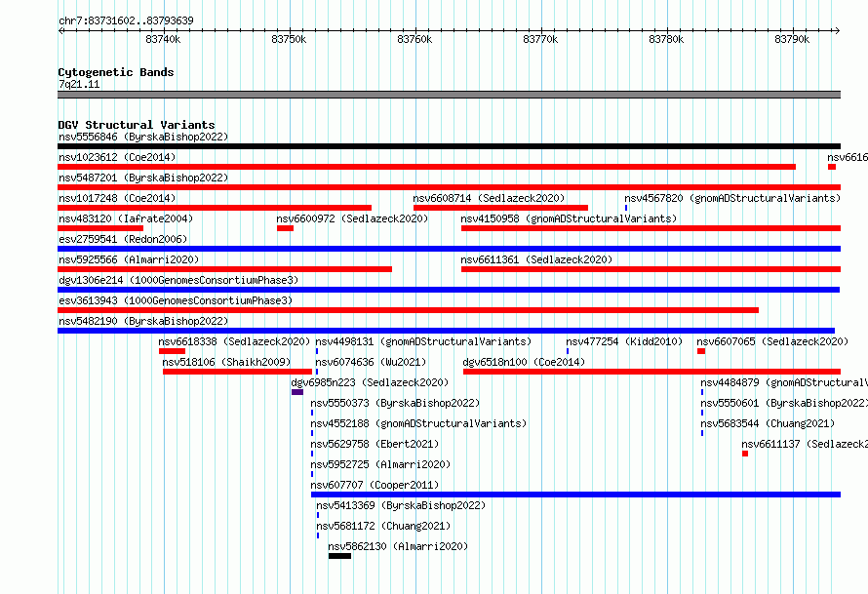The width and height of the screenshot is (868, 594).
Task: Click the 83740k ruler tick label
Action: point(163,39)
